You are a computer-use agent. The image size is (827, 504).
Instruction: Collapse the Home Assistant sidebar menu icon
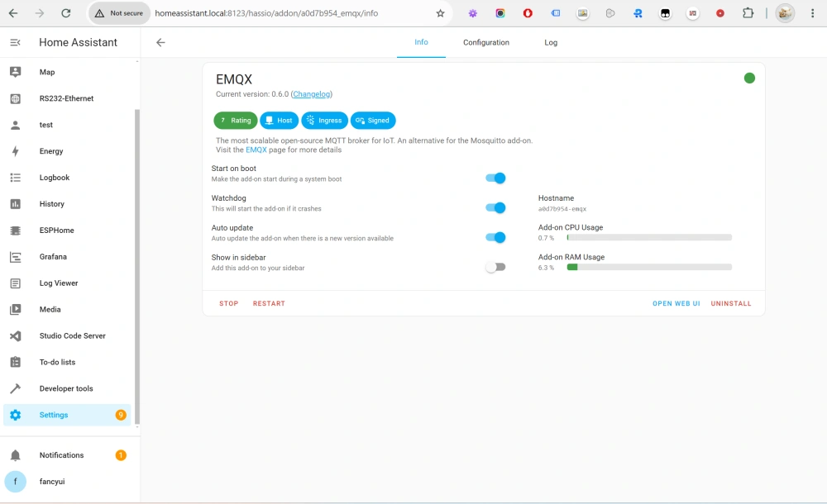(x=15, y=42)
